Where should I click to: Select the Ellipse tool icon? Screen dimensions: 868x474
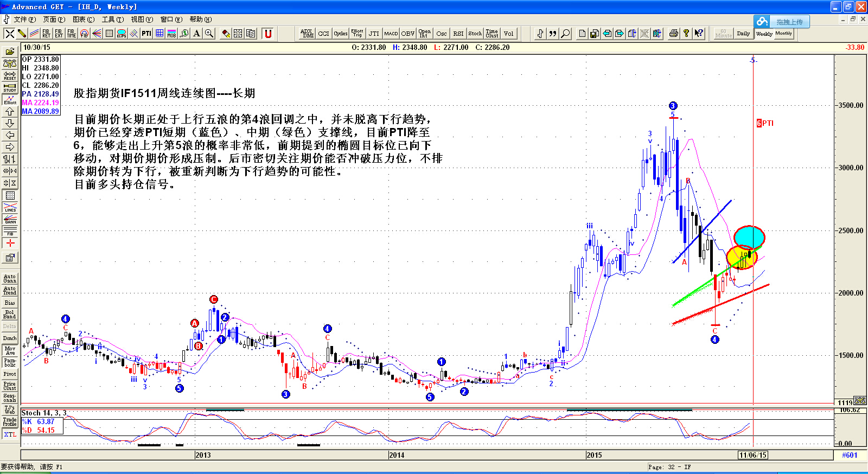(x=122, y=34)
